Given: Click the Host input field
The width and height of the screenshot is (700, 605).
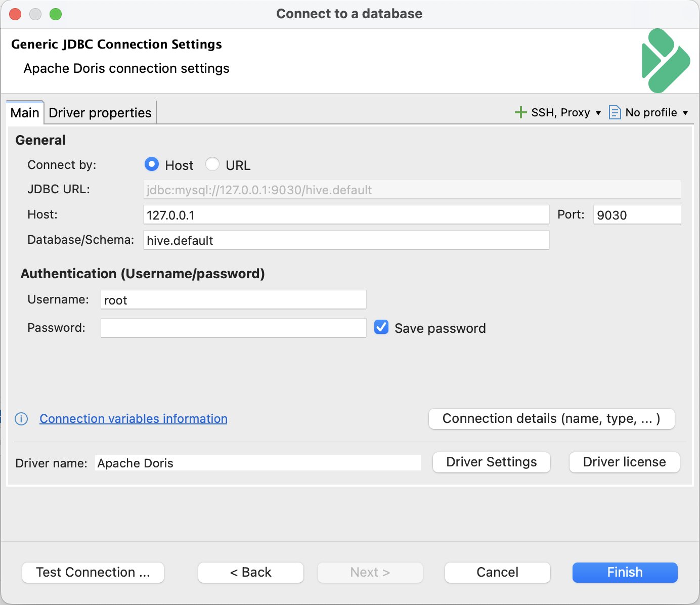Looking at the screenshot, I should 346,214.
